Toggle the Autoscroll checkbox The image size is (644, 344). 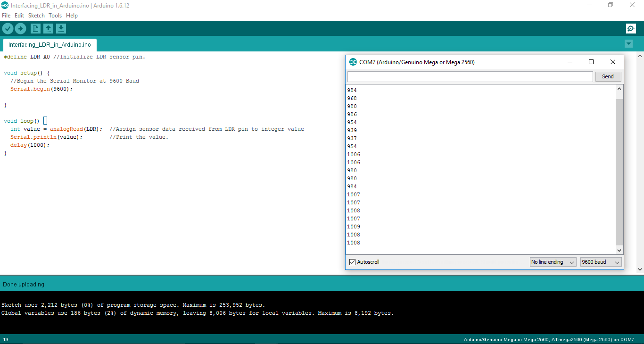point(352,262)
